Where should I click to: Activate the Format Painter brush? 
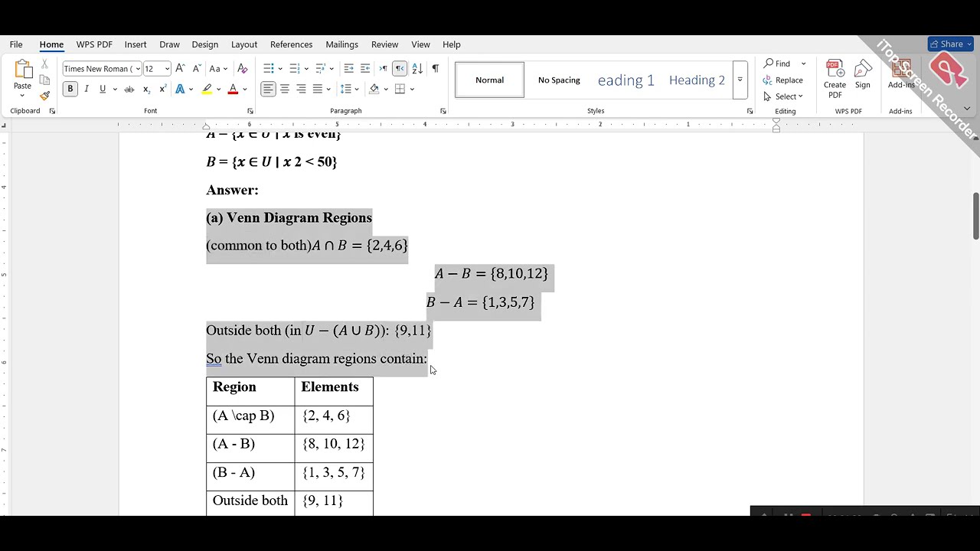[44, 96]
